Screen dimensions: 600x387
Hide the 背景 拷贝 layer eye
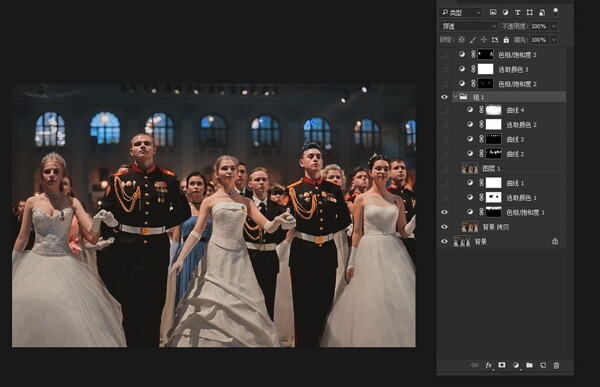click(444, 227)
